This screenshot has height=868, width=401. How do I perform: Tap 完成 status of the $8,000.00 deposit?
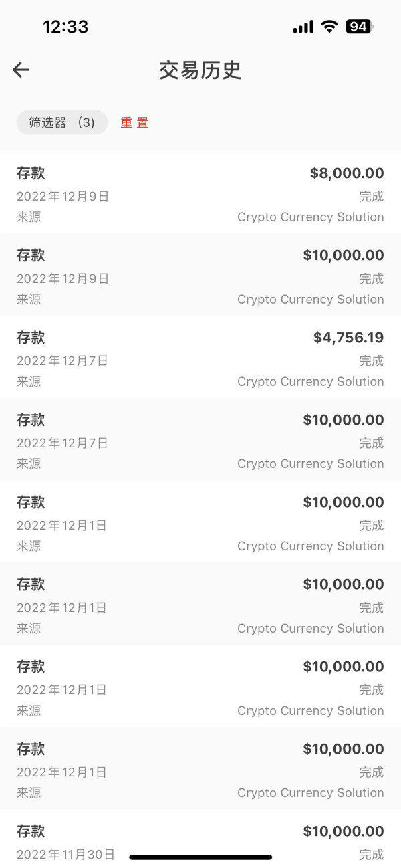pos(371,197)
